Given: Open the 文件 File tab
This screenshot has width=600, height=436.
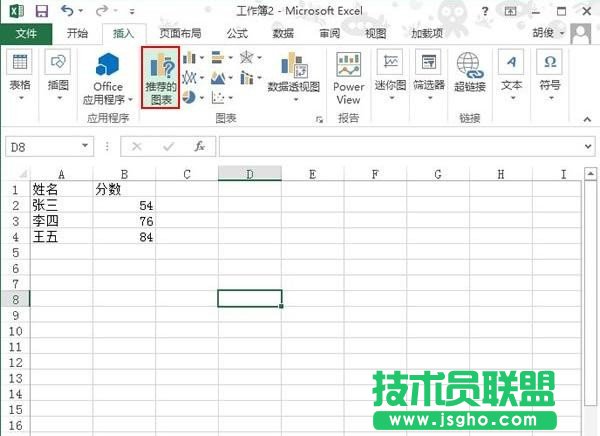Looking at the screenshot, I should [26, 34].
